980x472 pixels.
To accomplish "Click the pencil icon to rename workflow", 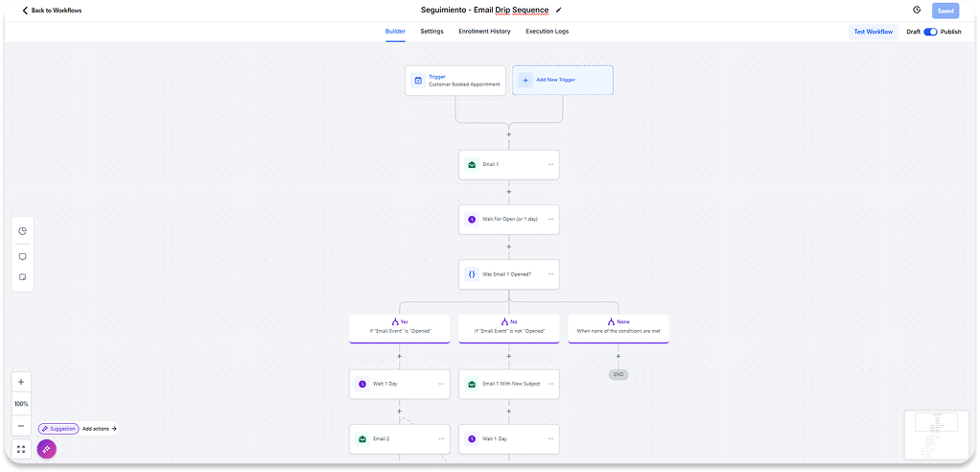I will [559, 11].
